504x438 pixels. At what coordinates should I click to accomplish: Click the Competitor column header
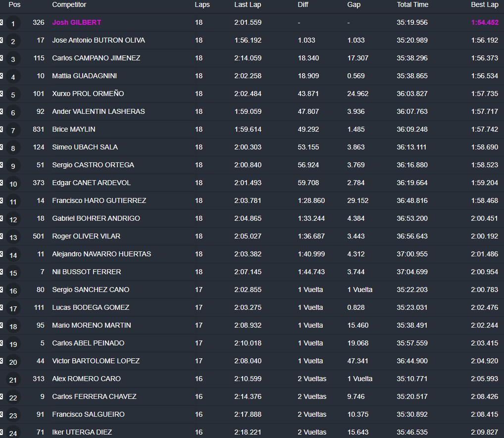(x=69, y=4)
